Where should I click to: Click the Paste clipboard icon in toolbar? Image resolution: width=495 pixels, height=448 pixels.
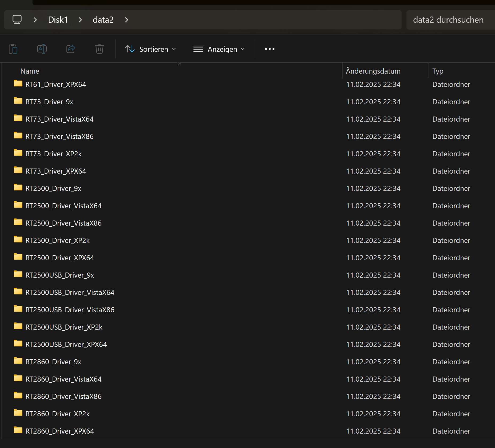click(13, 49)
